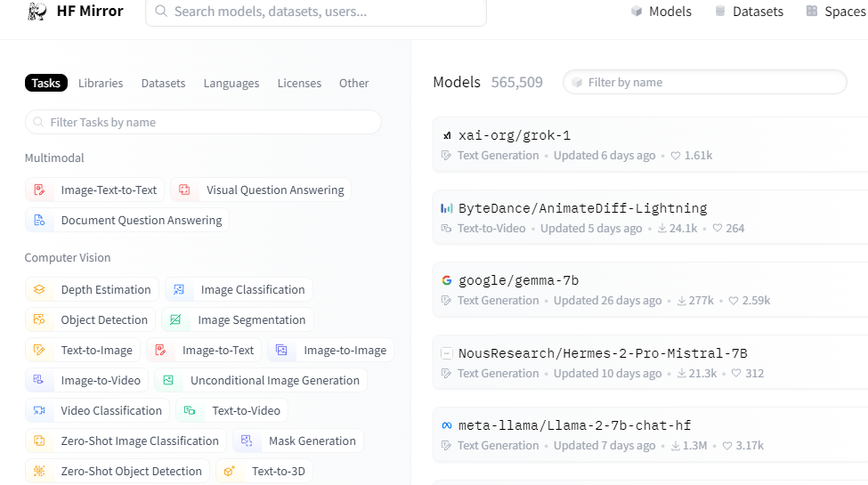Viewport: 868px width, 485px height.
Task: Go to Datasets in top navigation
Action: tap(749, 12)
